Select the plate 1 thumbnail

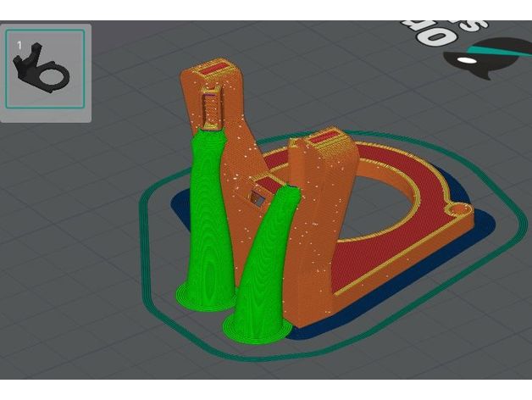[x=46, y=71]
